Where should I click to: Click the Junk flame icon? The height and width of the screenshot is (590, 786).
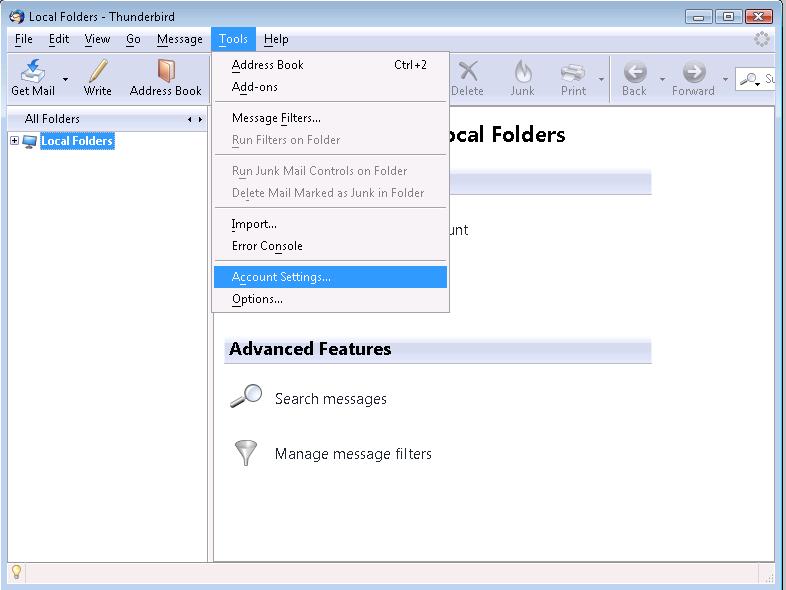[x=522, y=71]
